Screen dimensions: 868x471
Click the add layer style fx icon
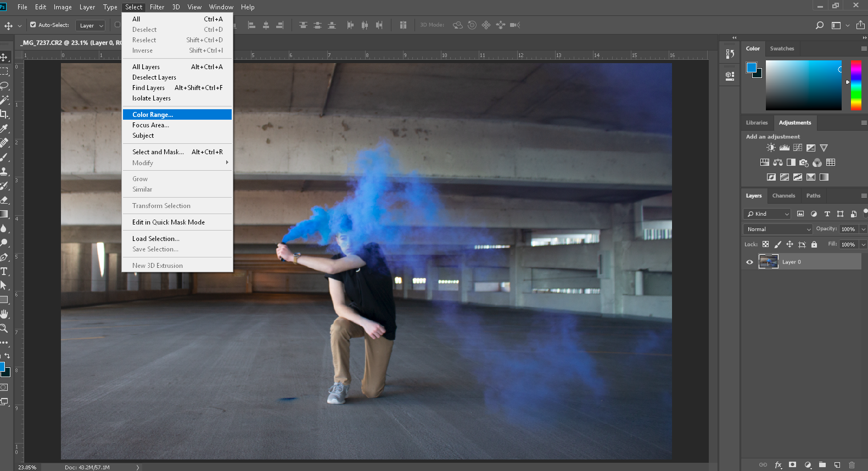point(778,464)
